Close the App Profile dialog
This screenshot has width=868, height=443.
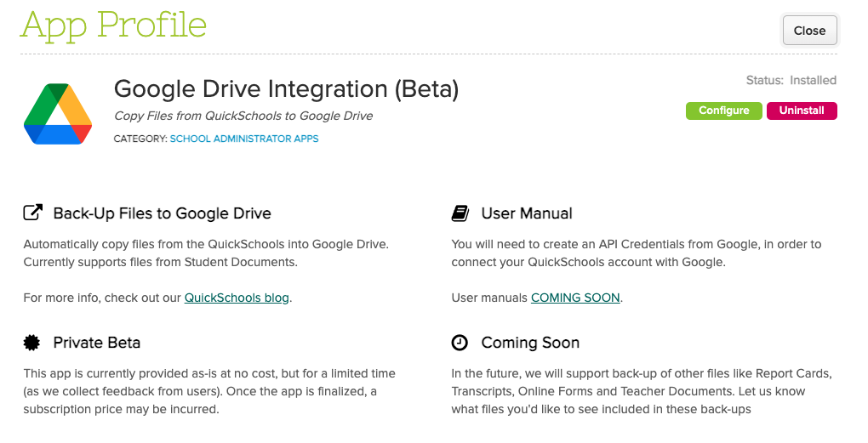(x=809, y=31)
